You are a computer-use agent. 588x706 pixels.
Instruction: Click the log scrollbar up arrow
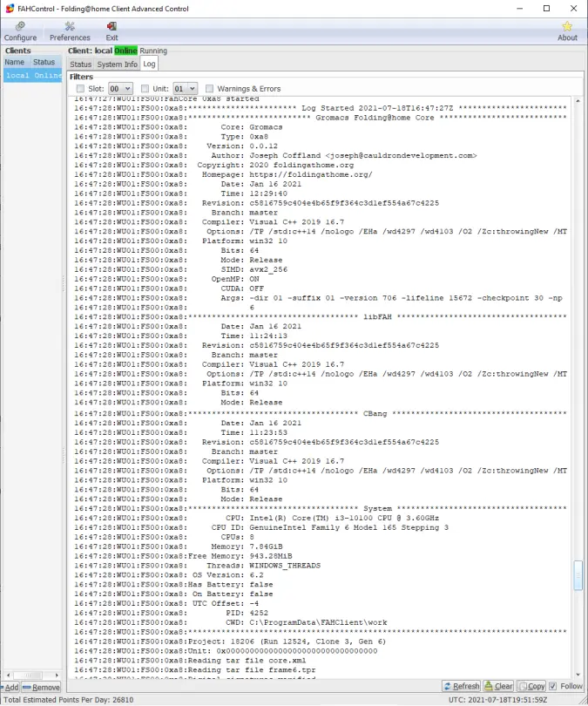[578, 101]
